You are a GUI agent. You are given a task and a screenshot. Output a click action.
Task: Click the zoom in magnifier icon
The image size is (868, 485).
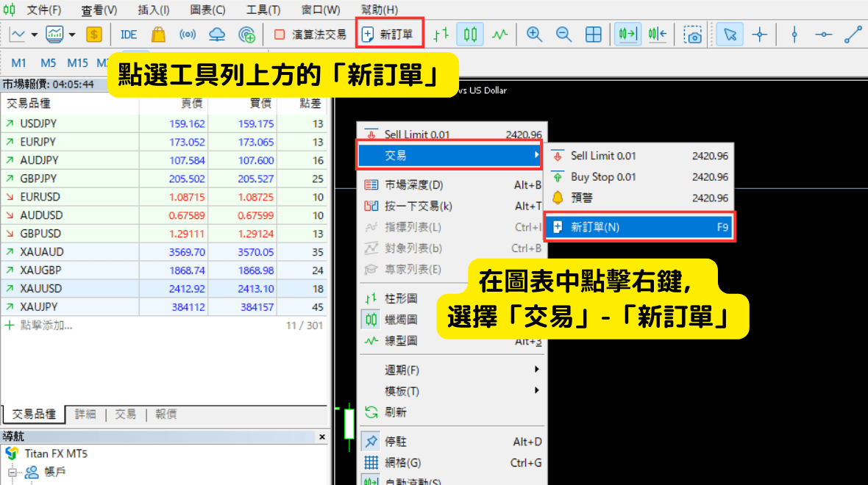[x=535, y=35]
